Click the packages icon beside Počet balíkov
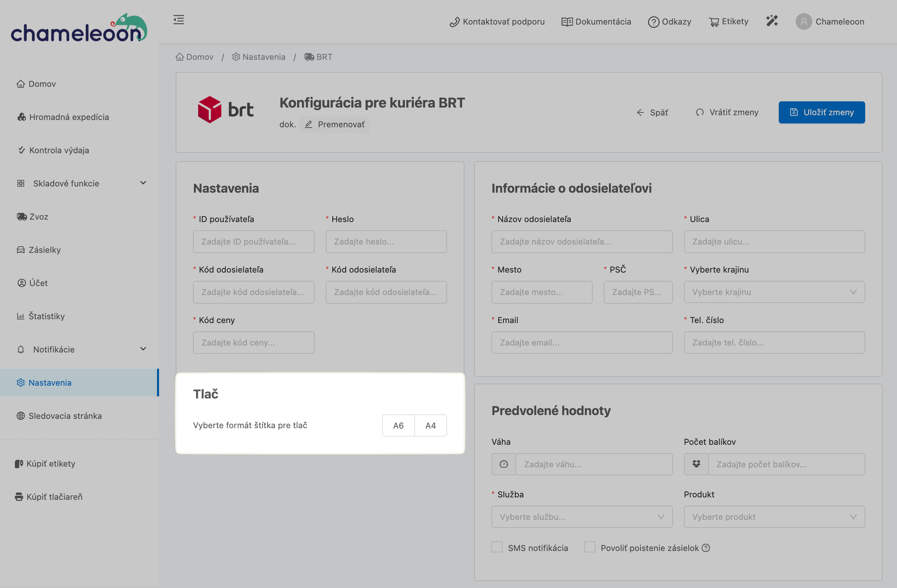Image resolution: width=897 pixels, height=588 pixels. (x=696, y=464)
